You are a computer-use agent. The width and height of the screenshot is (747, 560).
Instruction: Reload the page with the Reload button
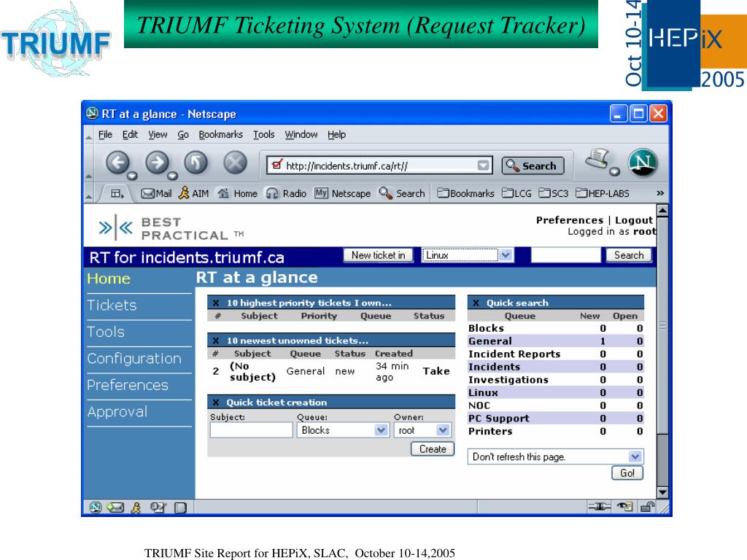[x=196, y=163]
